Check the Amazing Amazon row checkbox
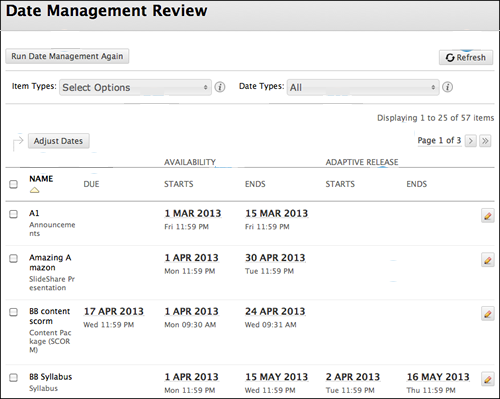The width and height of the screenshot is (500, 399). pyautogui.click(x=13, y=258)
